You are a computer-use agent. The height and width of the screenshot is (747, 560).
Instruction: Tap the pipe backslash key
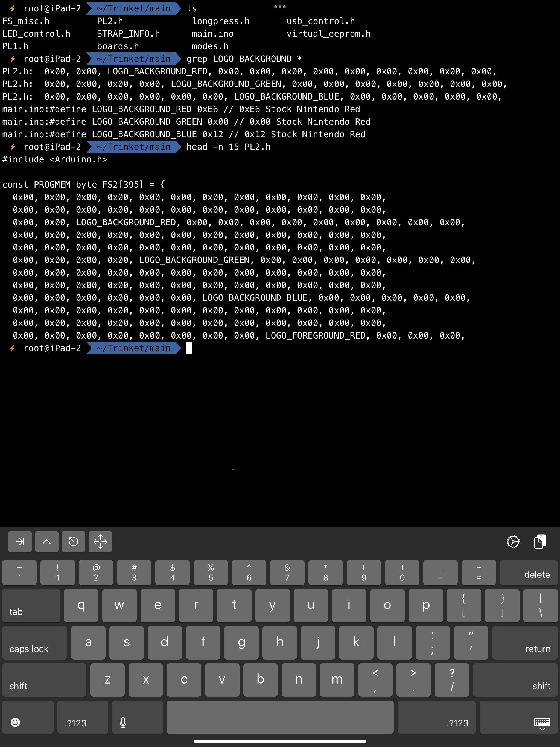click(x=540, y=606)
